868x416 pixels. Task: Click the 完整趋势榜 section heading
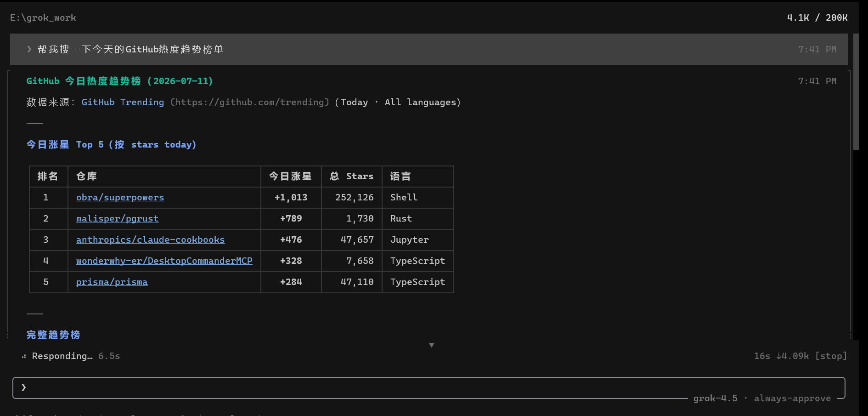click(53, 335)
